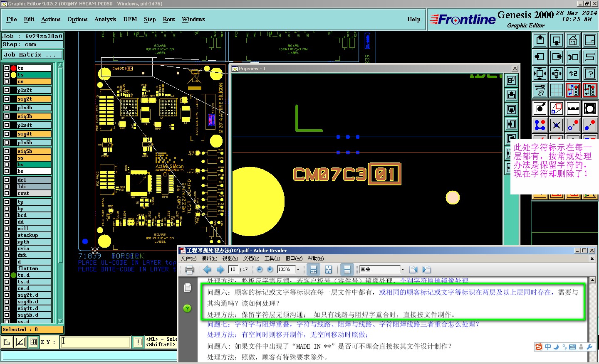The height and width of the screenshot is (364, 599).
Task: Click the pan up arrow icon
Action: [540, 40]
